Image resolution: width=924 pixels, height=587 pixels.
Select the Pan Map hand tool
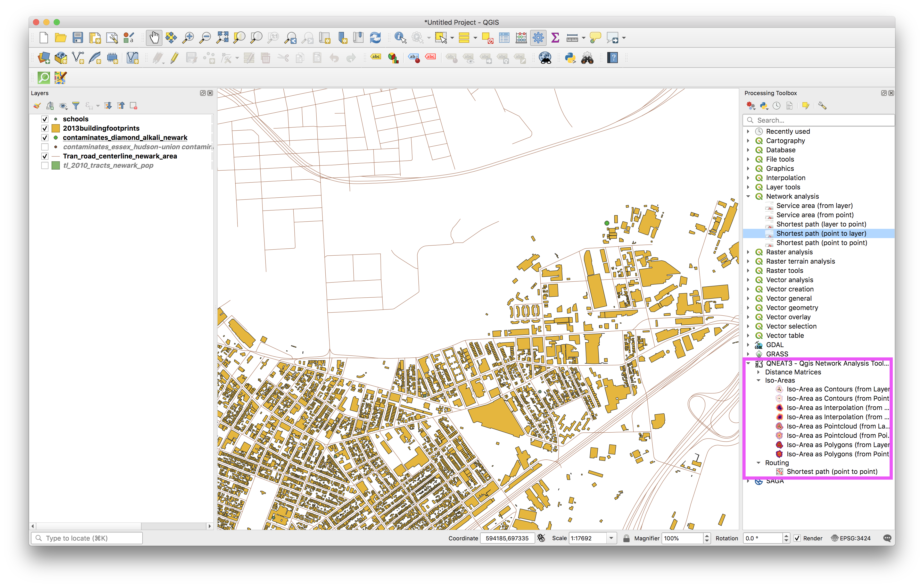[x=154, y=38]
